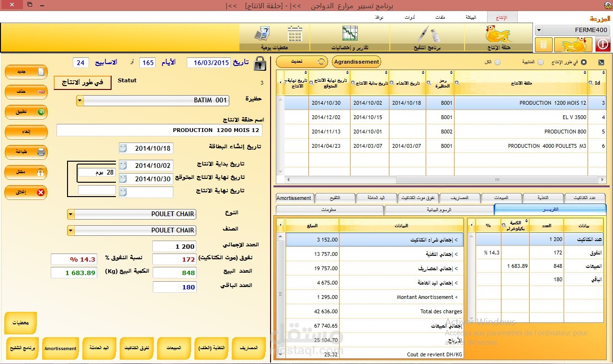Open the FERME400 farm dropdown
The image size is (613, 364).
(539, 30)
